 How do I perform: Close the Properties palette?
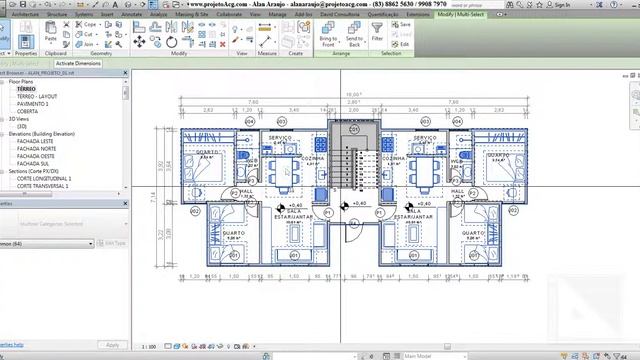[x=125, y=203]
